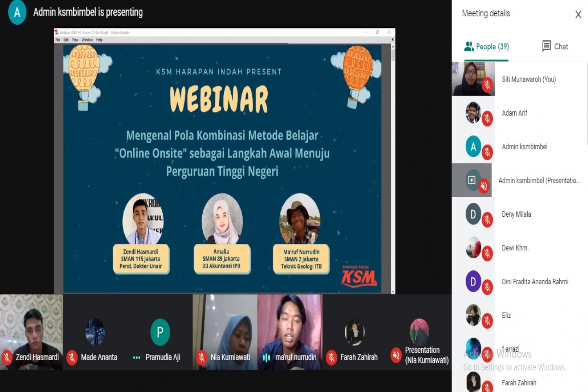Open the People (39) tab

pos(486,47)
